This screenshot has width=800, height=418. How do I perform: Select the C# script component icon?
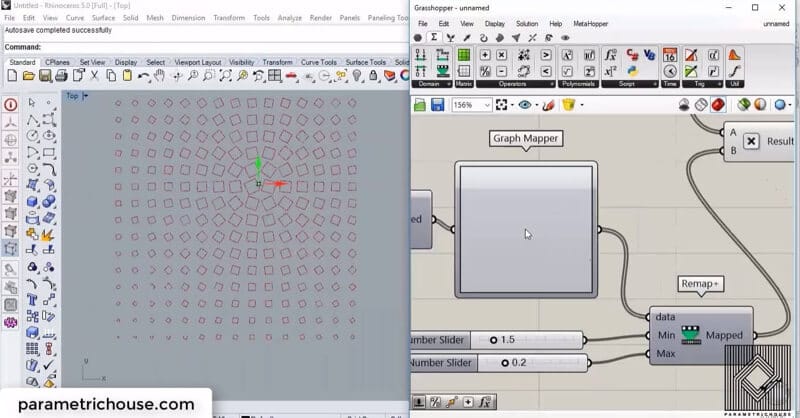(x=631, y=55)
